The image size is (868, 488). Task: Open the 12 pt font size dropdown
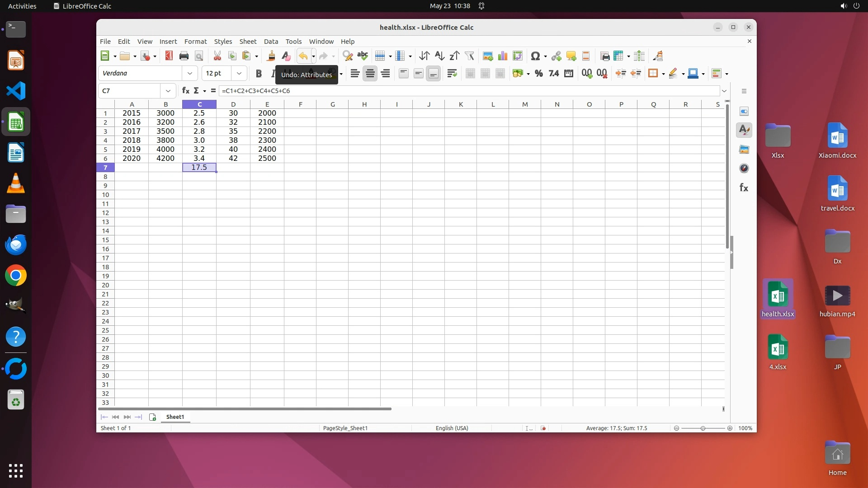click(239, 73)
